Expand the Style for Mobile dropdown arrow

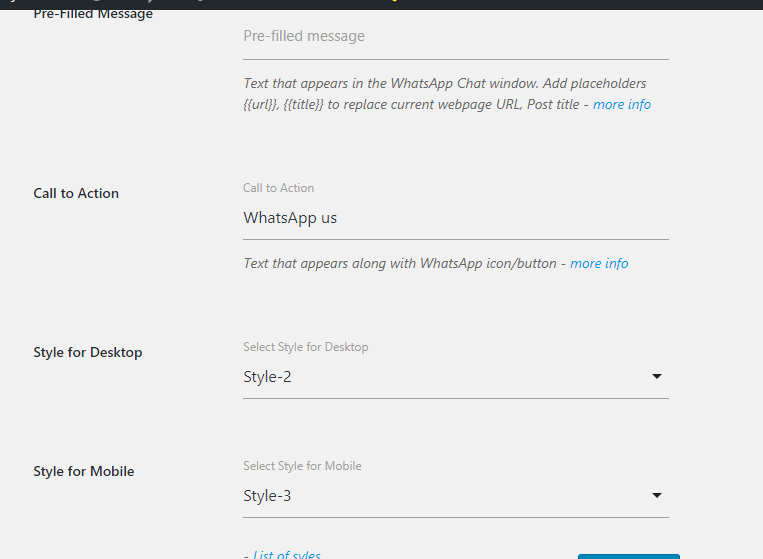pyautogui.click(x=656, y=496)
